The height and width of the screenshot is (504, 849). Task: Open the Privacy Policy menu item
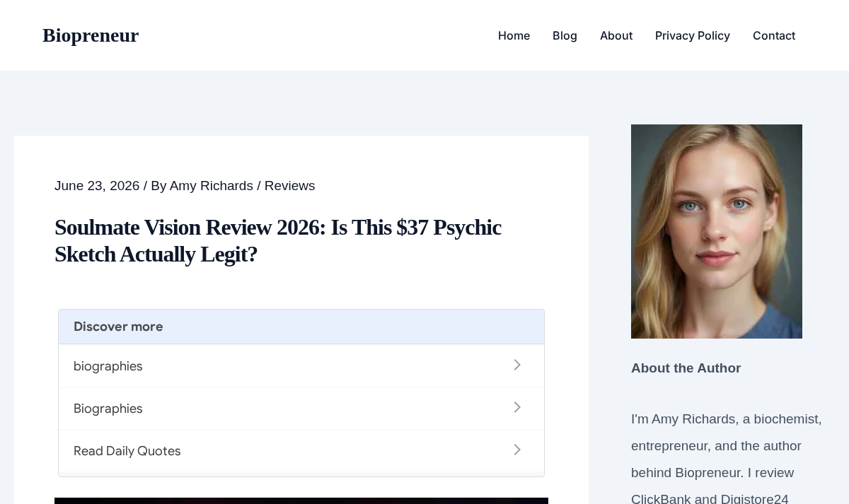[x=693, y=35]
